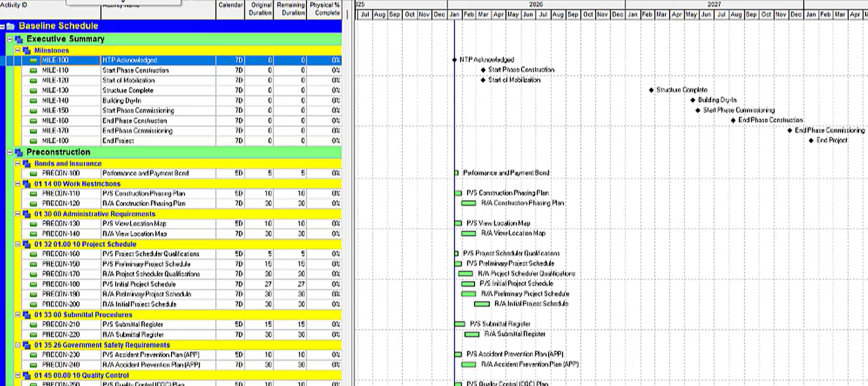Viewport: 868px width, 386px height.
Task: Click the WBS icon next to Executive Summary
Action: pyautogui.click(x=19, y=39)
